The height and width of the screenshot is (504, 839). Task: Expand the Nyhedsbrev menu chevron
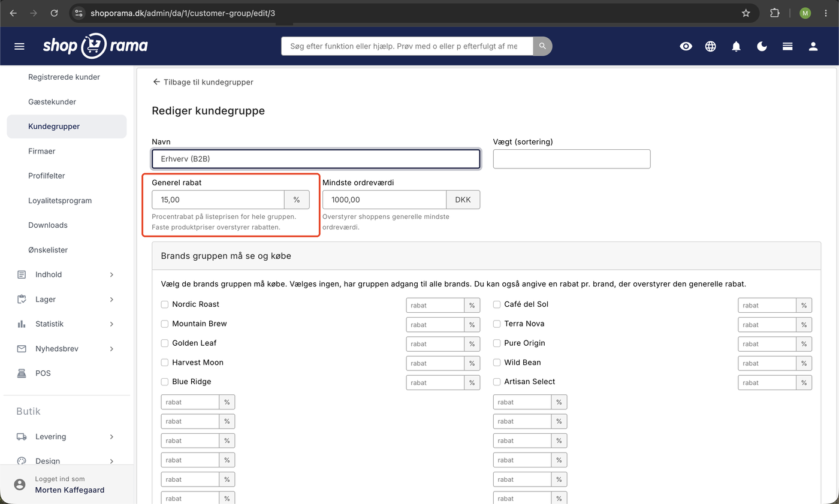(111, 349)
